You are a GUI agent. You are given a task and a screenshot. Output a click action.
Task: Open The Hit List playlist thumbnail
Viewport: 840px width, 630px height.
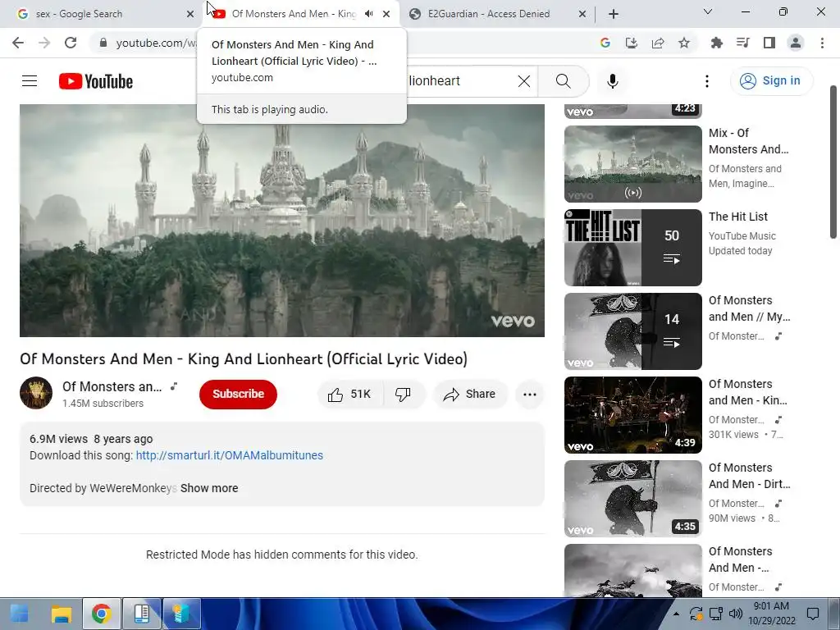[632, 248]
